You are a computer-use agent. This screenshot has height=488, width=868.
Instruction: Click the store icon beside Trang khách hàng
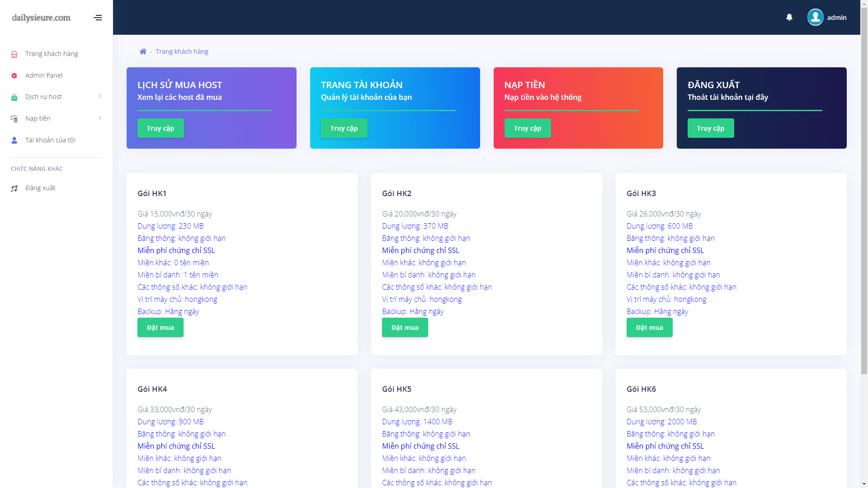coord(14,54)
